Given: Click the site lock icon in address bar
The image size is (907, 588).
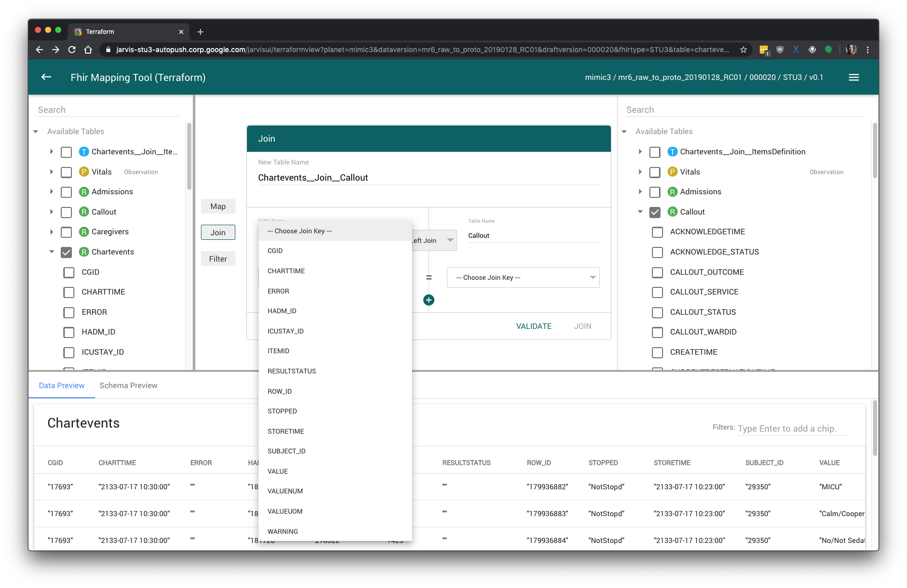Looking at the screenshot, I should pos(107,50).
